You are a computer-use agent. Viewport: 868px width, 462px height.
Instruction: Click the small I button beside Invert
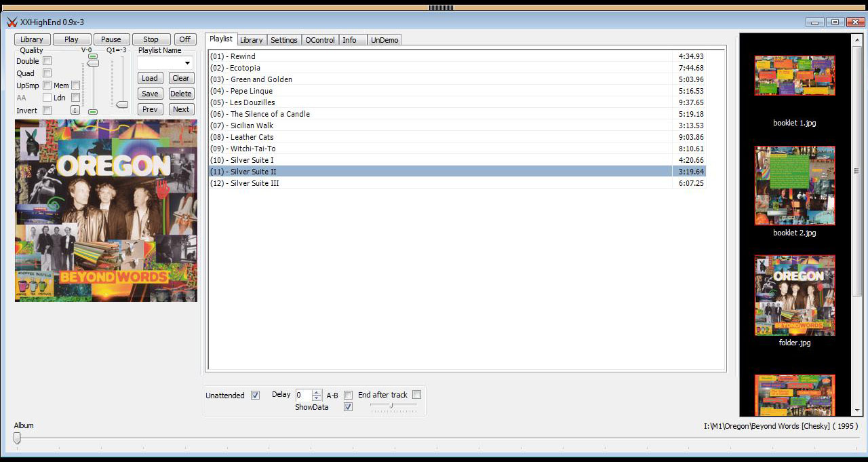(75, 110)
